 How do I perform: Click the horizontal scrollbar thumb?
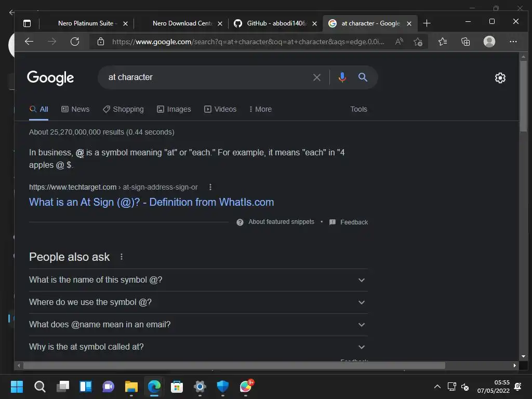[234, 365]
